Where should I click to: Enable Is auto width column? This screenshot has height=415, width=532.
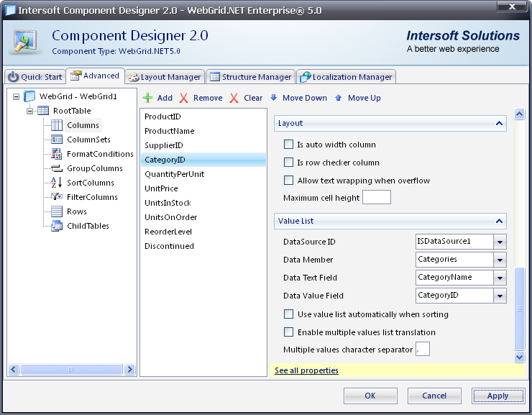pyautogui.click(x=288, y=145)
